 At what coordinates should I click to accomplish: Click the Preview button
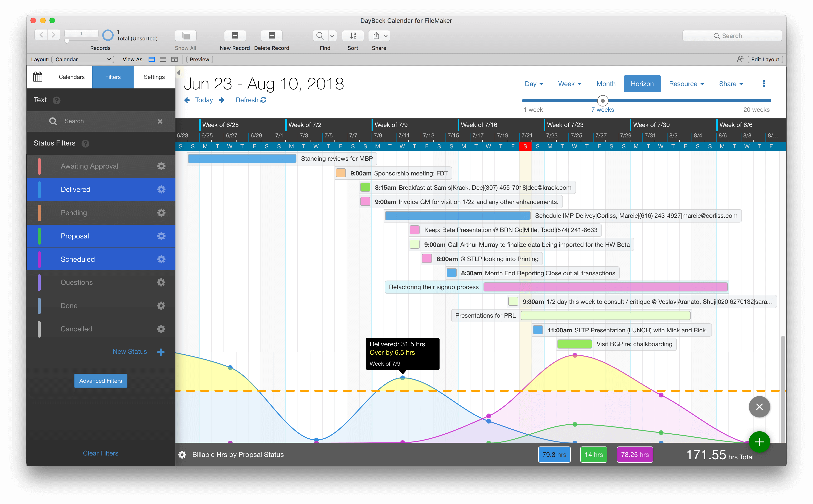pyautogui.click(x=199, y=59)
